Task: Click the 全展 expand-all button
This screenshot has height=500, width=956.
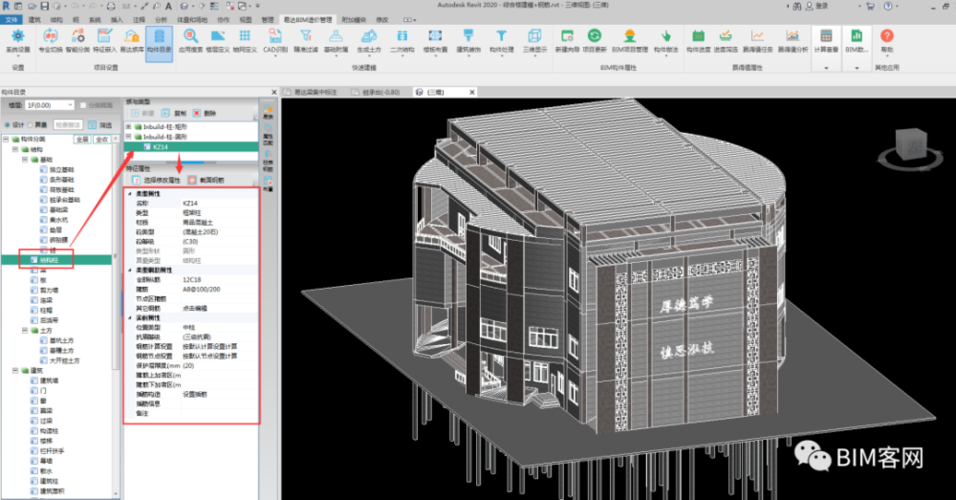Action: [83, 139]
